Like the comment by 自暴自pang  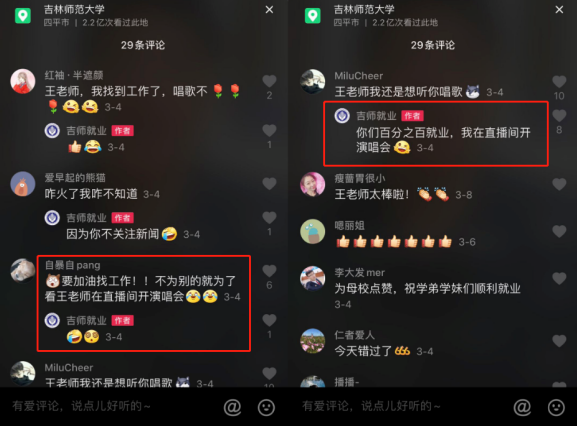point(269,271)
